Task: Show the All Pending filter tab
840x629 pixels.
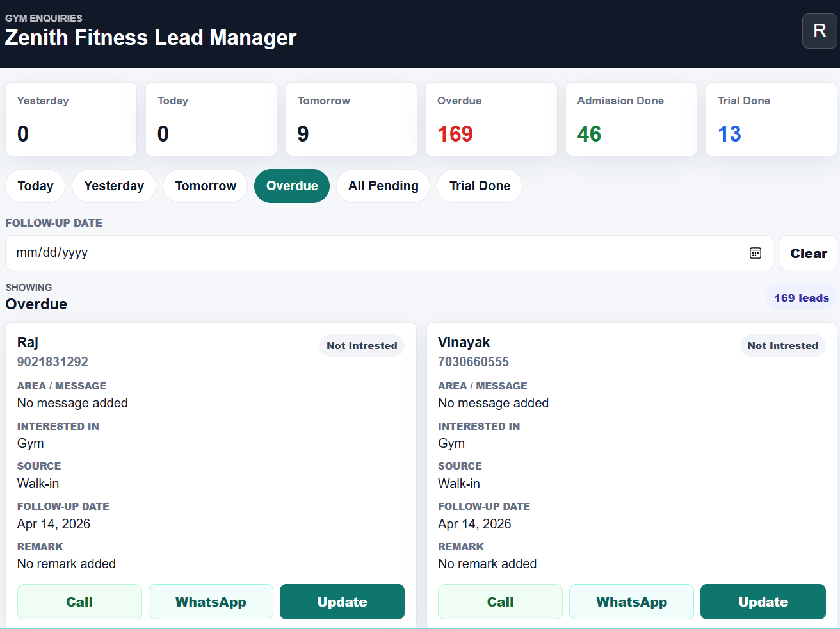Action: click(384, 186)
